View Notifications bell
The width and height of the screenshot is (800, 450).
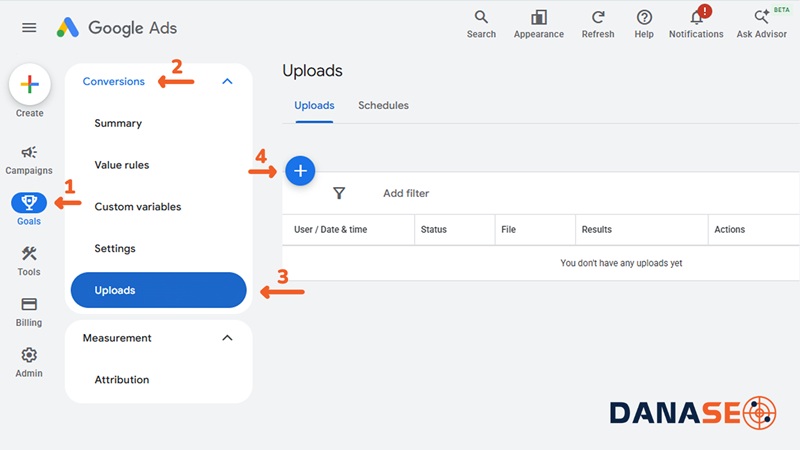(696, 24)
